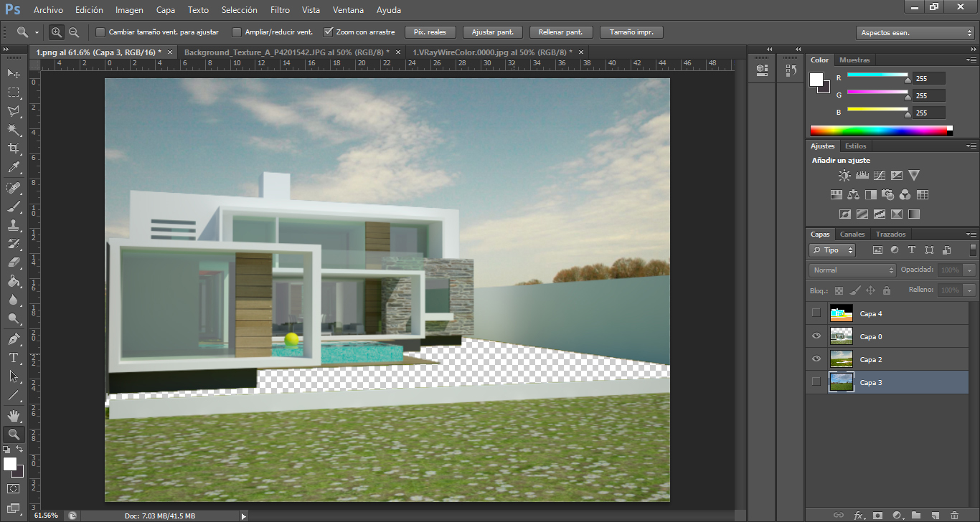Hide the Capa 0 layer
The height and width of the screenshot is (522, 980).
click(x=816, y=336)
